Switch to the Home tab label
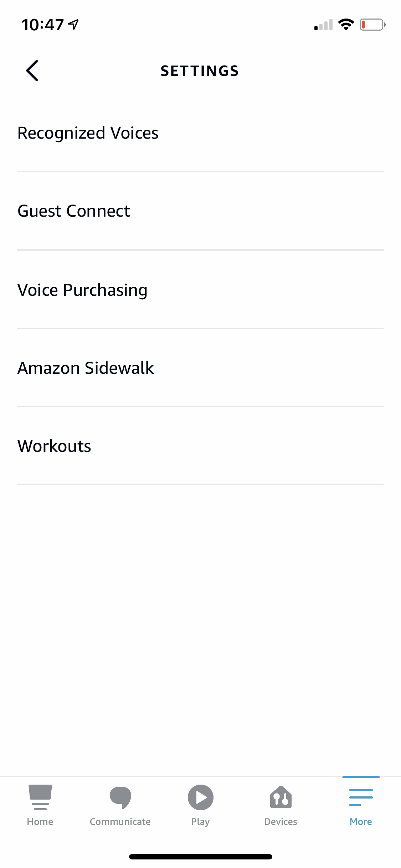Viewport: 401px width, 868px height. (x=40, y=822)
